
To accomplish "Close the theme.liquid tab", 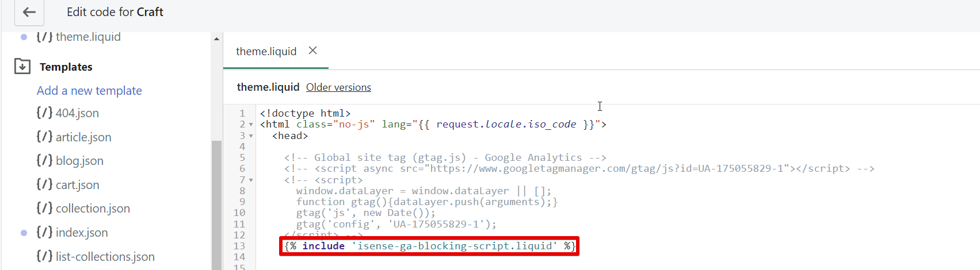I will tap(312, 51).
